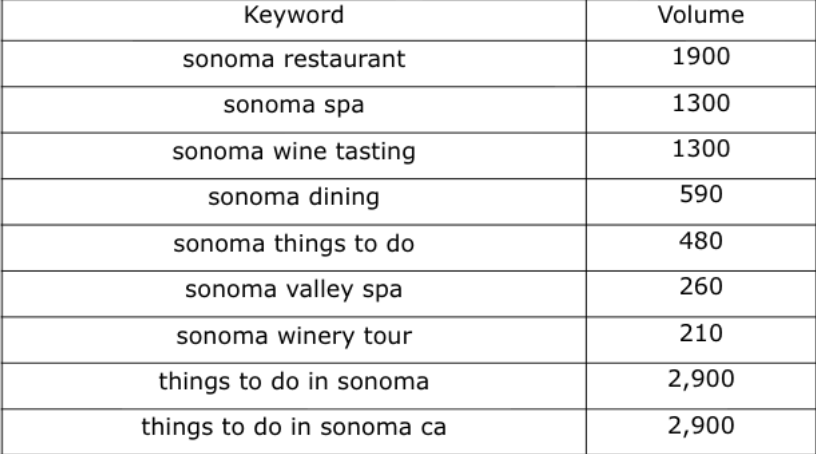Click the 480 volume cell
The height and width of the screenshot is (454, 816).
tap(700, 241)
